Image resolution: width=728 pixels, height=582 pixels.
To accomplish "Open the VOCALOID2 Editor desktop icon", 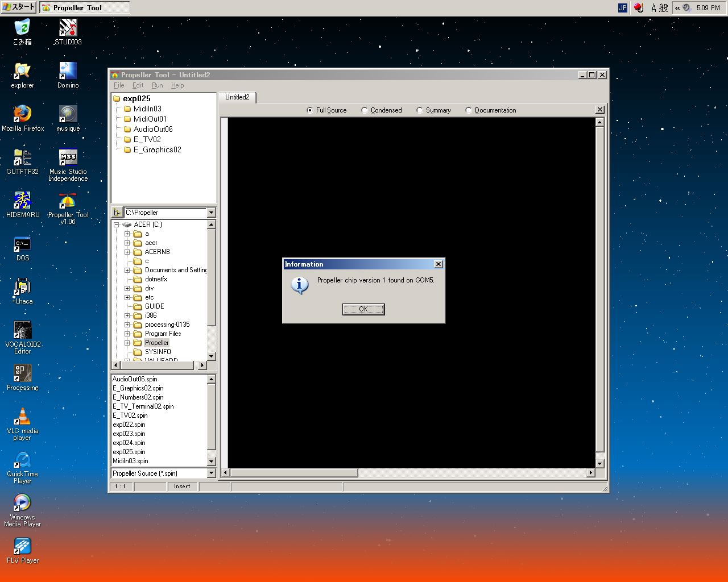I will coord(23,331).
